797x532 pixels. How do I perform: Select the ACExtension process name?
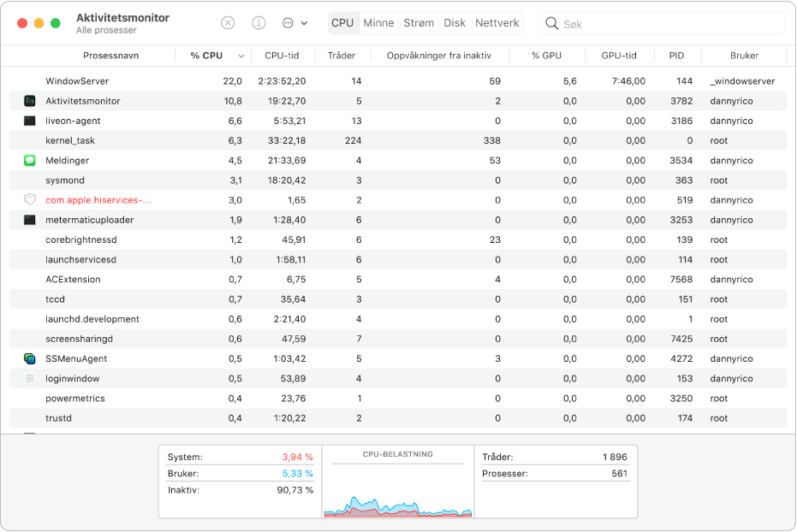coord(74,279)
